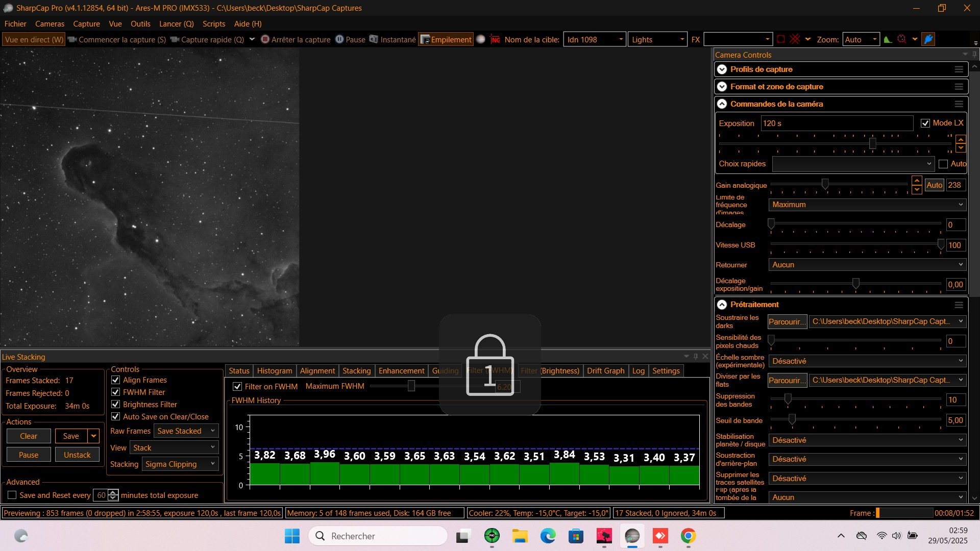Open Google Chrome from taskbar
This screenshot has width=980, height=551.
point(688,536)
